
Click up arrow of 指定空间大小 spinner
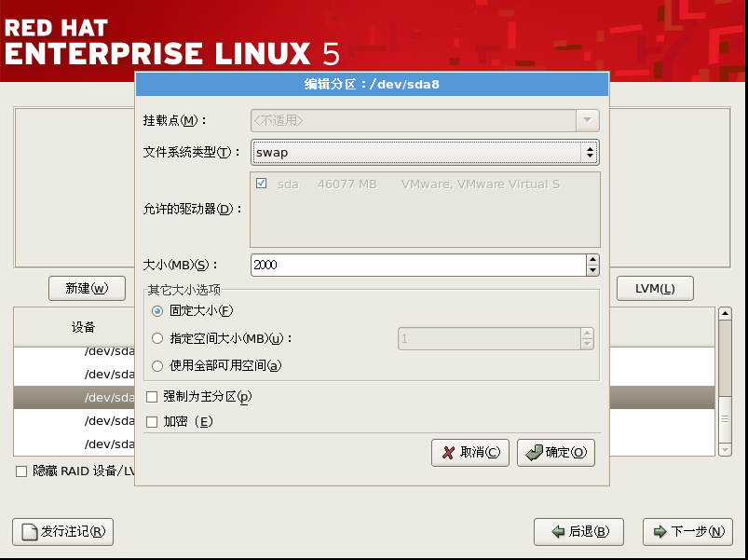click(x=587, y=334)
